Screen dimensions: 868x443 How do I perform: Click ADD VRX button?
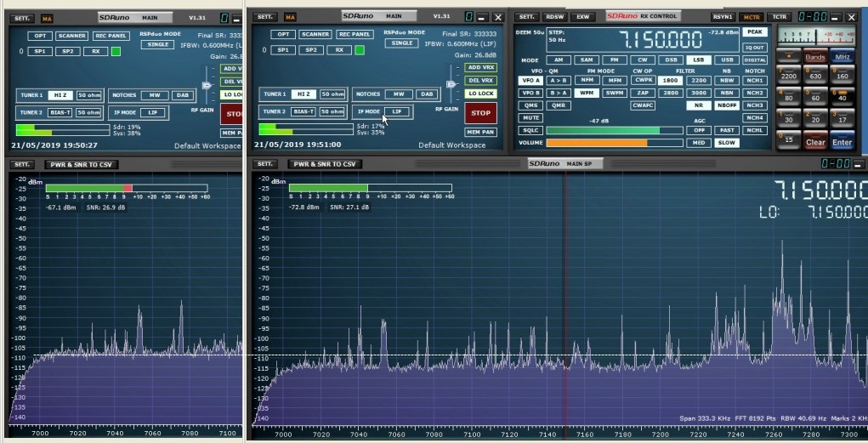click(x=480, y=67)
